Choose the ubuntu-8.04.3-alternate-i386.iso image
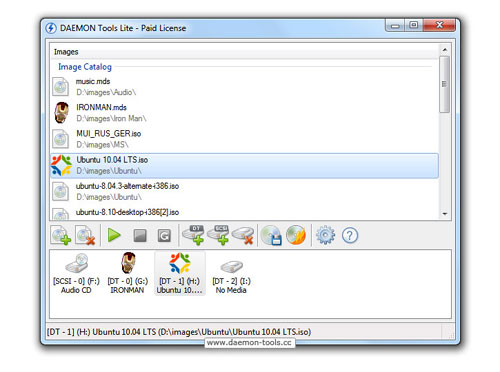The width and height of the screenshot is (500, 372). point(245,192)
